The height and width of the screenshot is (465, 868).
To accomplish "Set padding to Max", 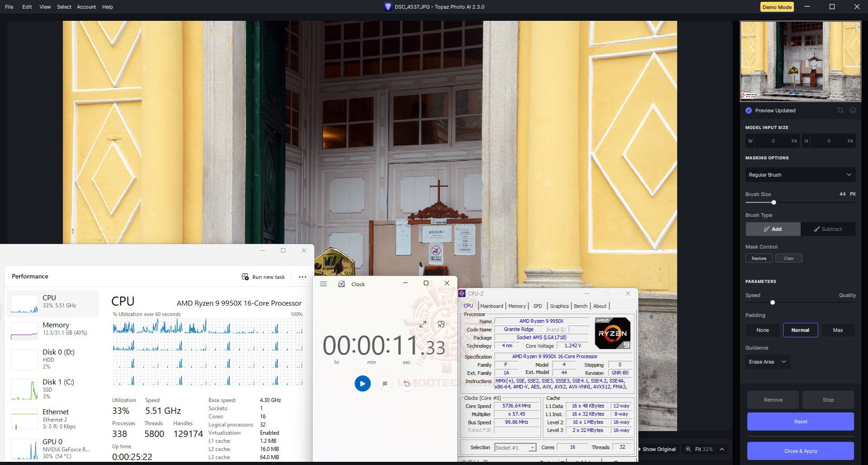I will coord(838,330).
